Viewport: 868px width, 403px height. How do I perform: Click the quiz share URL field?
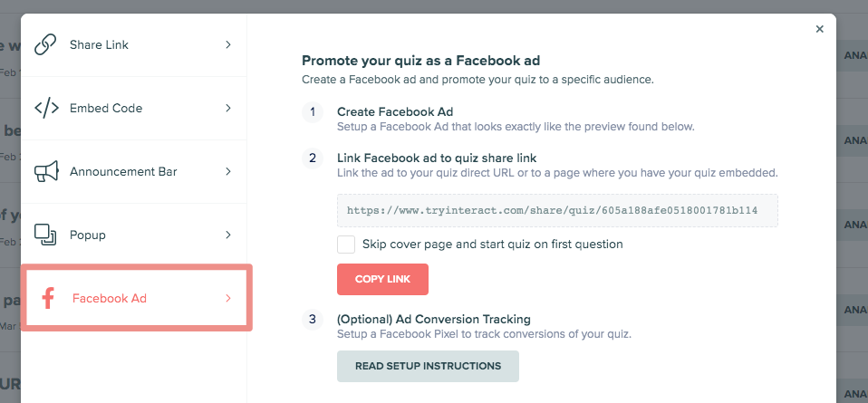557,210
